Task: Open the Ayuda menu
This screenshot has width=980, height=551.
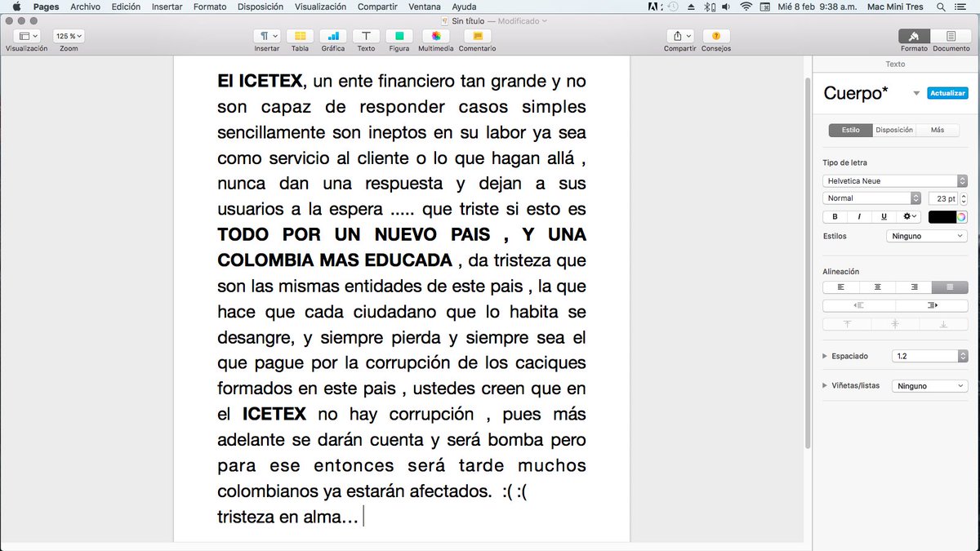Action: pyautogui.click(x=464, y=7)
